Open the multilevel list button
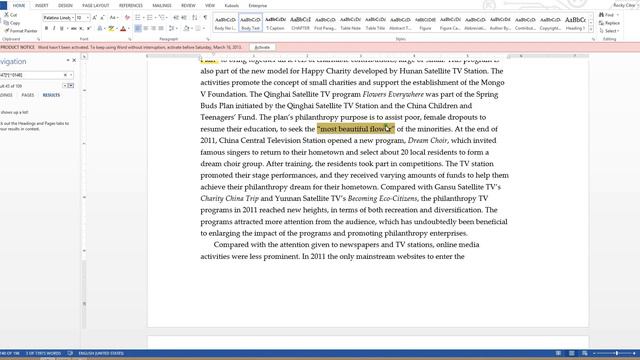640x360 pixels. [162, 18]
